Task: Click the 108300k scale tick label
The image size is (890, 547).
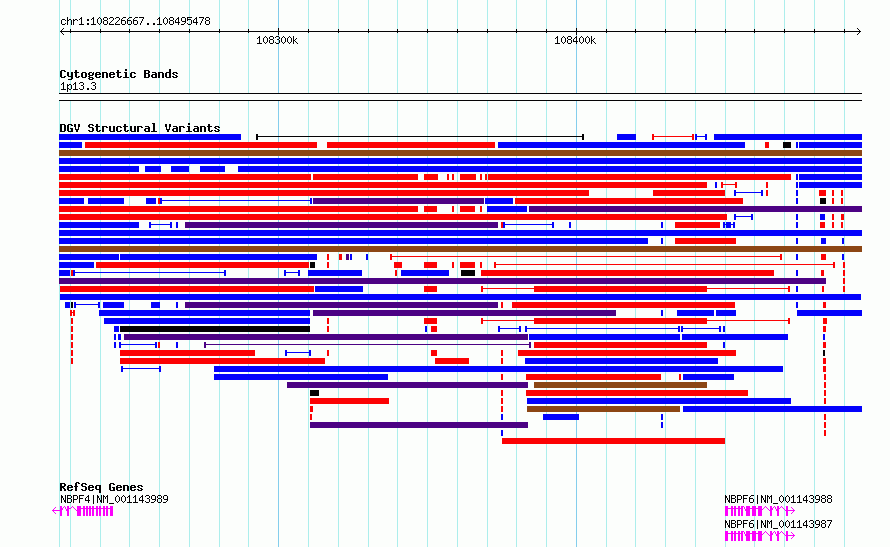Action: tap(277, 40)
